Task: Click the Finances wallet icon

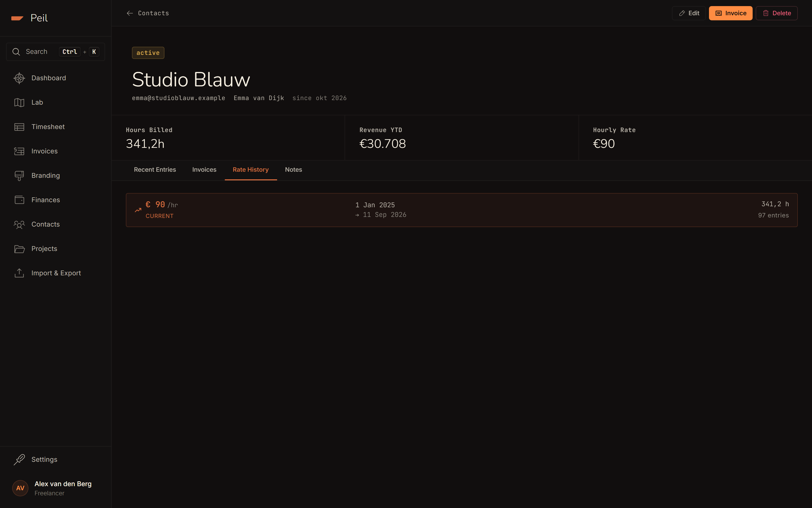Action: pos(19,200)
